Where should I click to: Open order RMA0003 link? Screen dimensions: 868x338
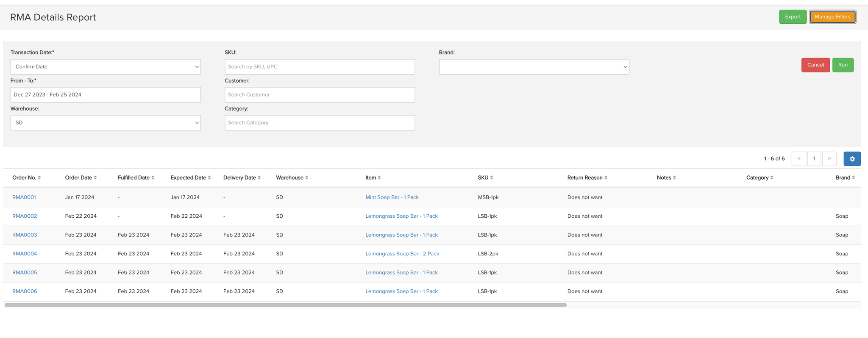click(x=25, y=235)
